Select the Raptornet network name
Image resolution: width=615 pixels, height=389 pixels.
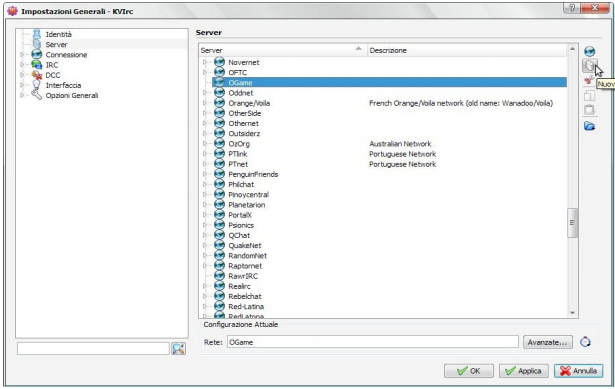point(245,266)
